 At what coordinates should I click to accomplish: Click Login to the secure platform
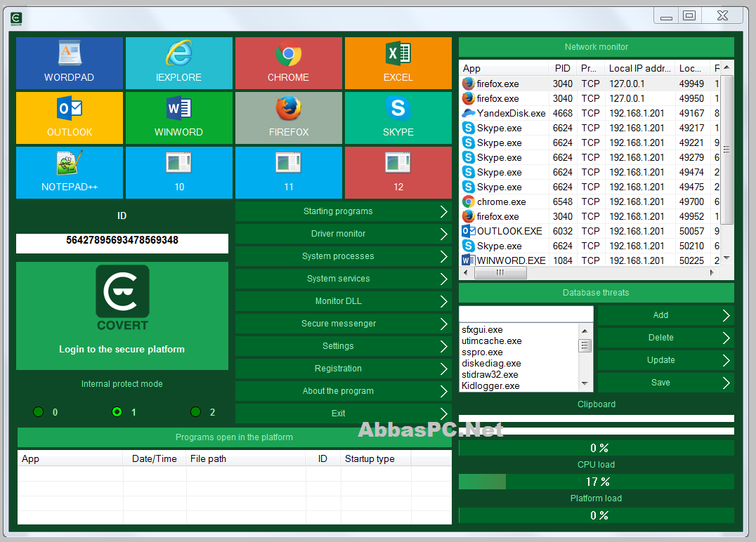[x=122, y=350]
